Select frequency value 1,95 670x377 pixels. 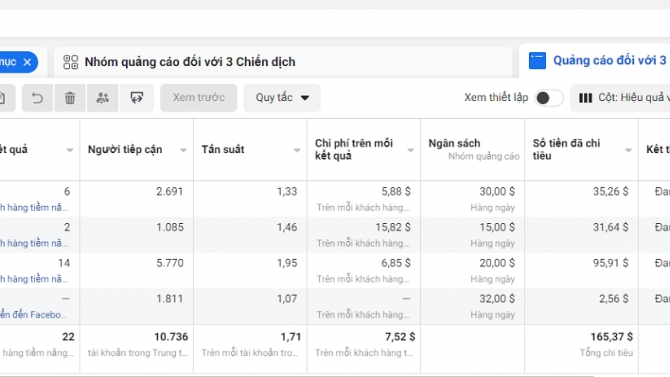[287, 263]
